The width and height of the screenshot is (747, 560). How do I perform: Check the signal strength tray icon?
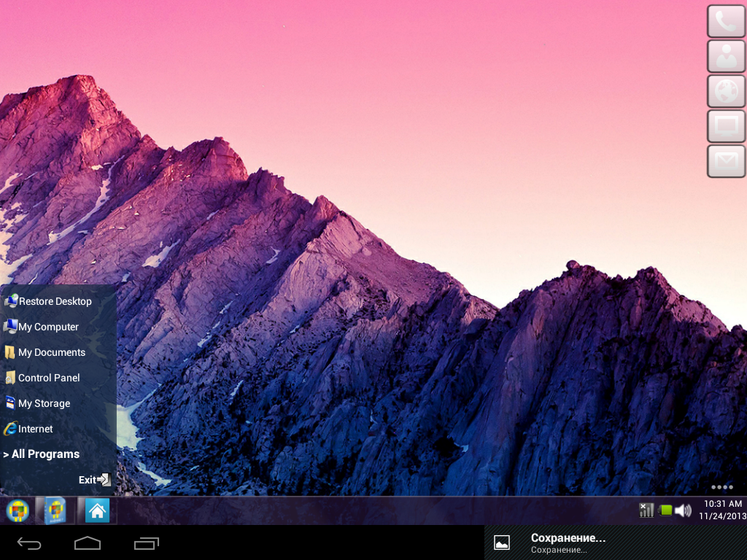pyautogui.click(x=646, y=510)
